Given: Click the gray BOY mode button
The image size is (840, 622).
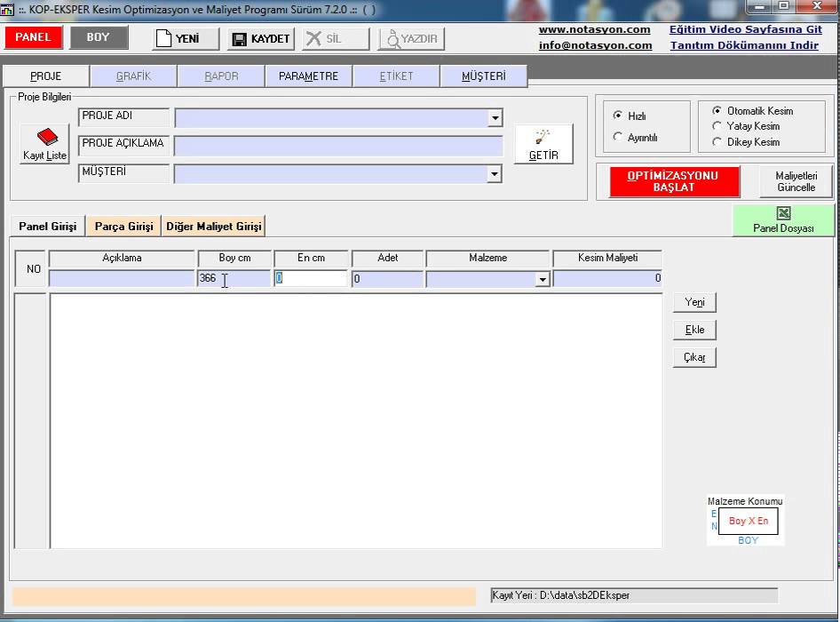Looking at the screenshot, I should [x=98, y=37].
